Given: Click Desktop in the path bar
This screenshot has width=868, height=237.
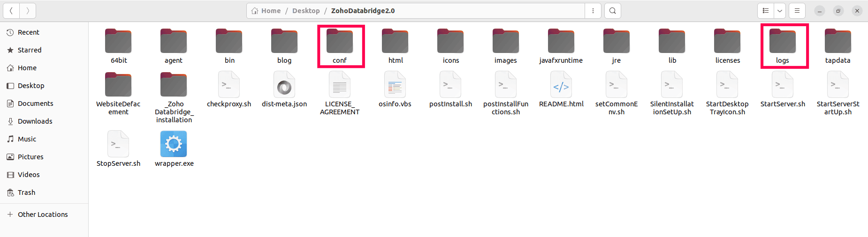Looking at the screenshot, I should pos(306,11).
